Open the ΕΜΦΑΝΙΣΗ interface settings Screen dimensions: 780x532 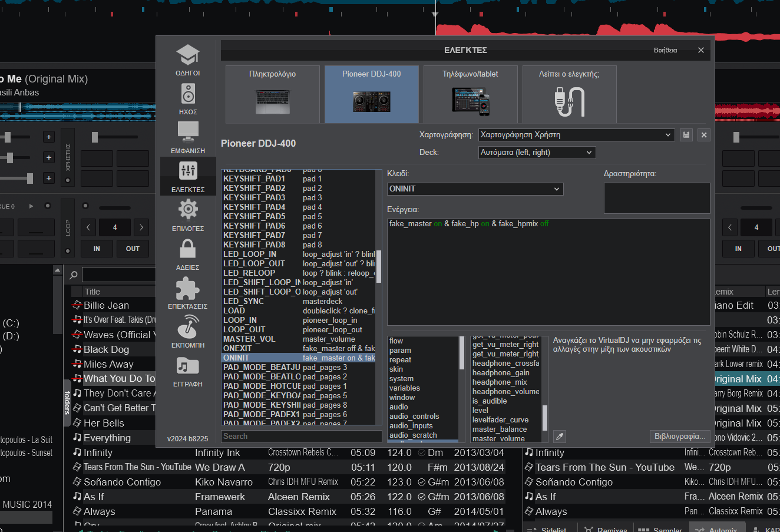coord(188,138)
